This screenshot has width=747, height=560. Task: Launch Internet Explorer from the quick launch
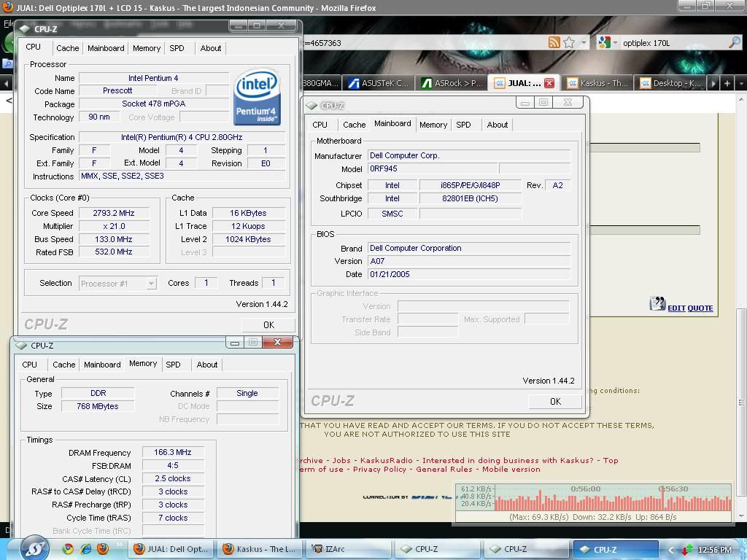coord(86,548)
